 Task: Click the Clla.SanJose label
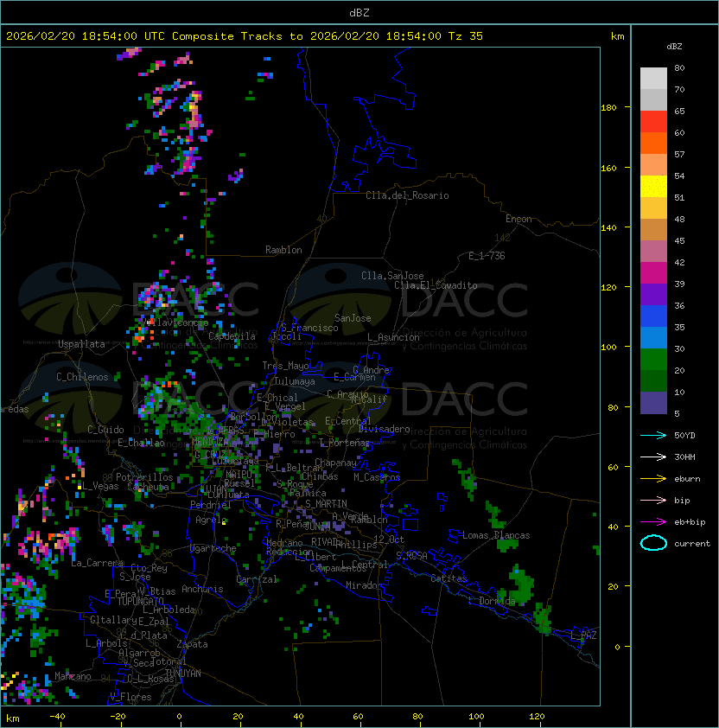[392, 276]
